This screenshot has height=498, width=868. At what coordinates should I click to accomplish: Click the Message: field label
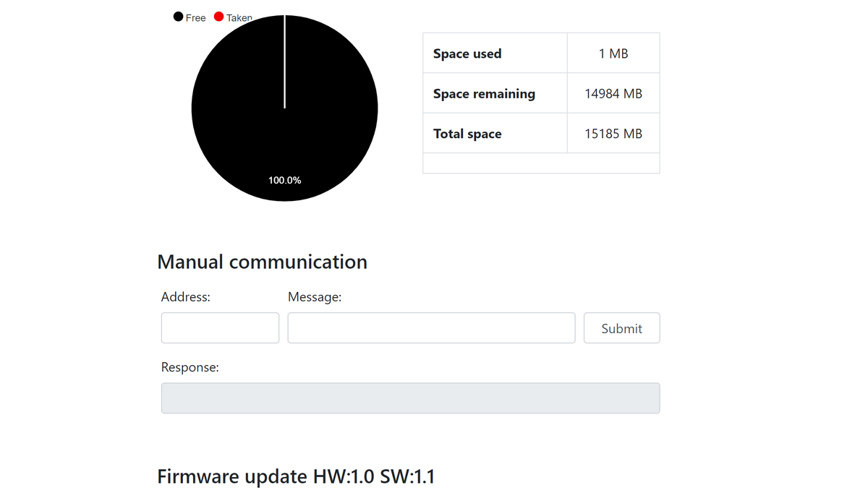coord(315,296)
